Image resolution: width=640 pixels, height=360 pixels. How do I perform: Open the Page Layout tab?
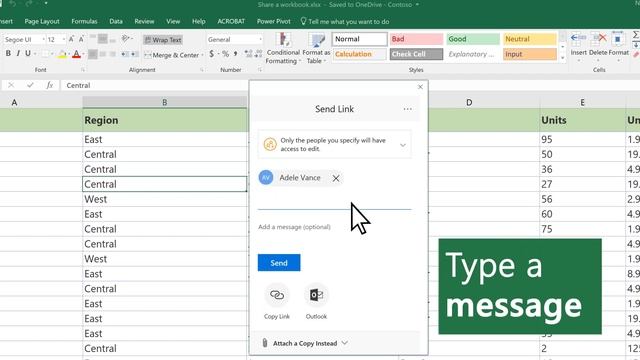coord(42,21)
